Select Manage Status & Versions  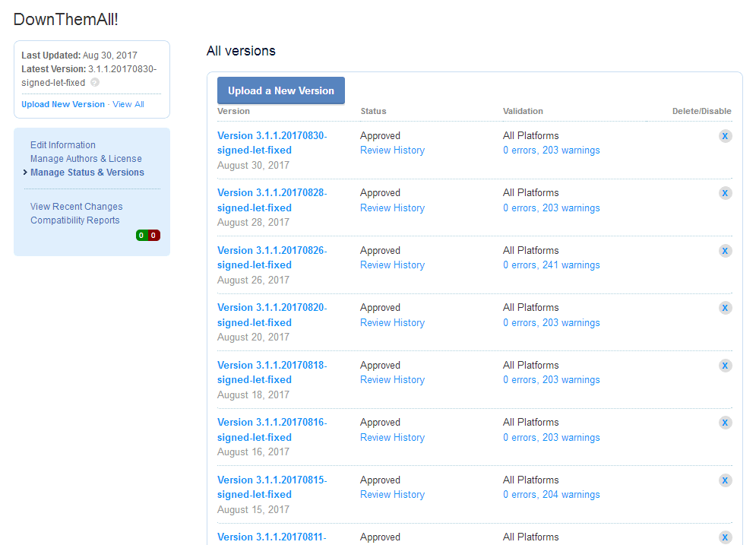pos(87,173)
